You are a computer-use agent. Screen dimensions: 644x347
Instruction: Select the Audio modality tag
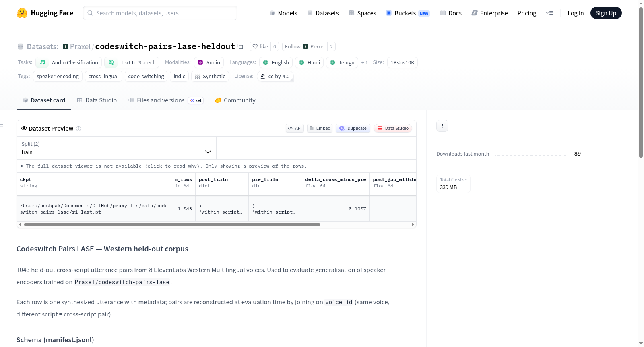pyautogui.click(x=209, y=62)
